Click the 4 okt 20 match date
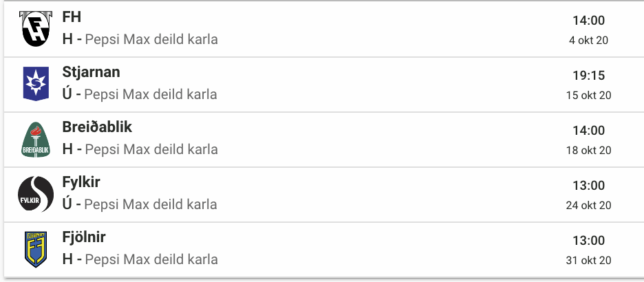The height and width of the screenshot is (282, 644). [x=588, y=40]
